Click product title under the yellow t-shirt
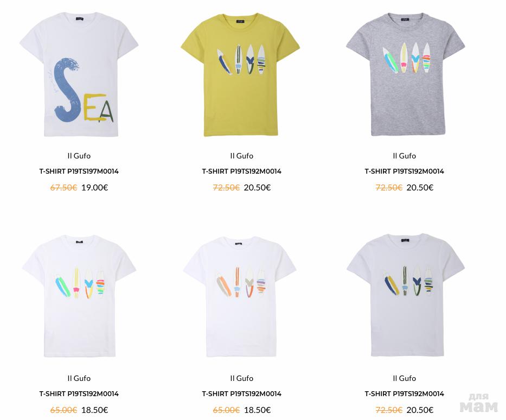The image size is (506, 420). pyautogui.click(x=242, y=171)
